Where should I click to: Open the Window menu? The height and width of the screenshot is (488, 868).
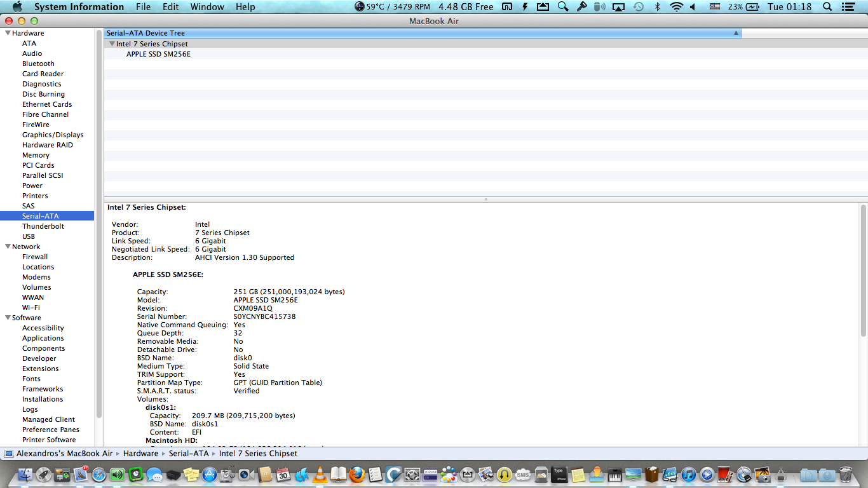pyautogui.click(x=207, y=7)
